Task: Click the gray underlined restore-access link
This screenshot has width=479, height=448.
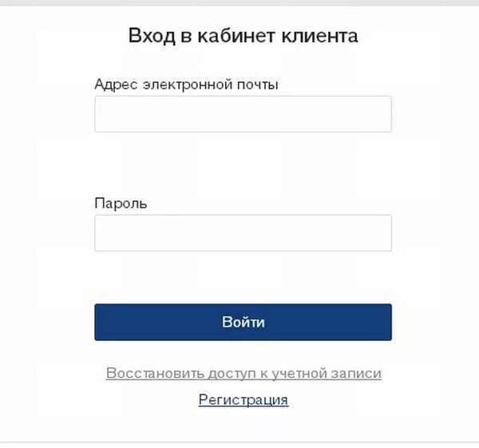Action: [x=243, y=374]
